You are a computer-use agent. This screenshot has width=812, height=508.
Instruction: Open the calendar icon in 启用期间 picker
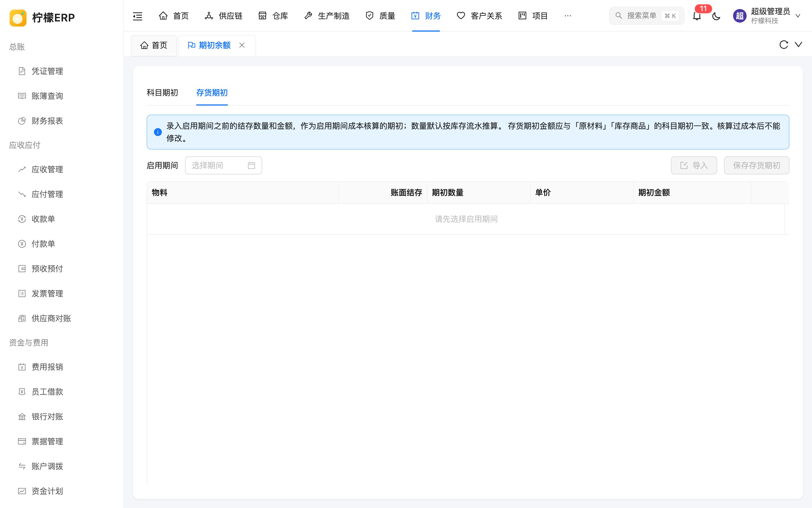point(251,165)
